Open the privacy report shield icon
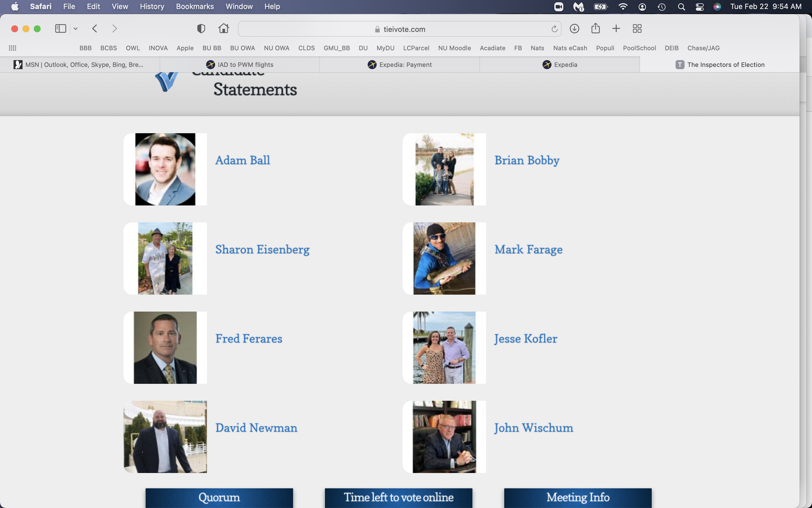812x508 pixels. (201, 29)
